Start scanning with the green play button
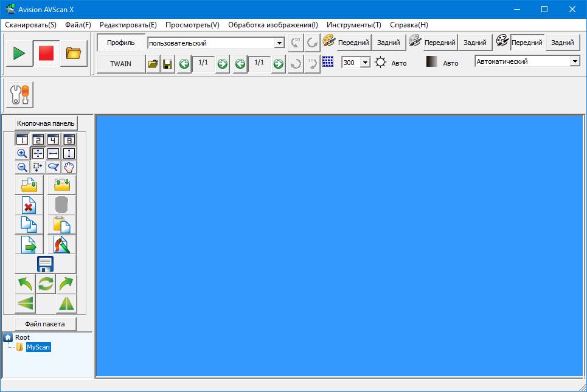The image size is (587, 392). [x=19, y=53]
